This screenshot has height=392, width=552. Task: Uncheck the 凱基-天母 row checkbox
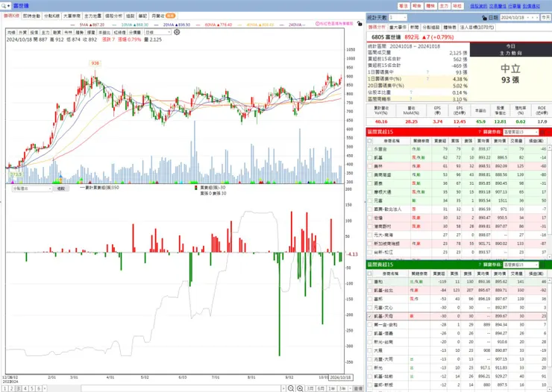pos(370,316)
